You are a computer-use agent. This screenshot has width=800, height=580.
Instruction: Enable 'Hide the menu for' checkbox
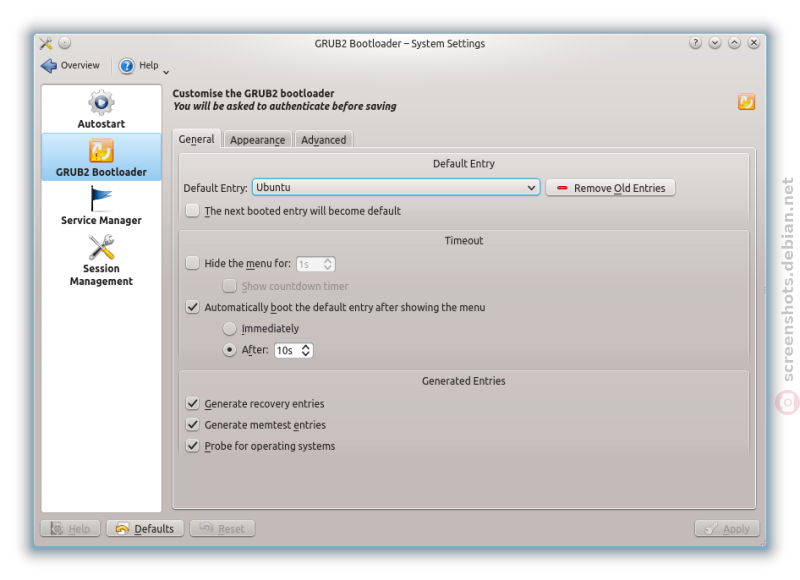click(x=192, y=263)
